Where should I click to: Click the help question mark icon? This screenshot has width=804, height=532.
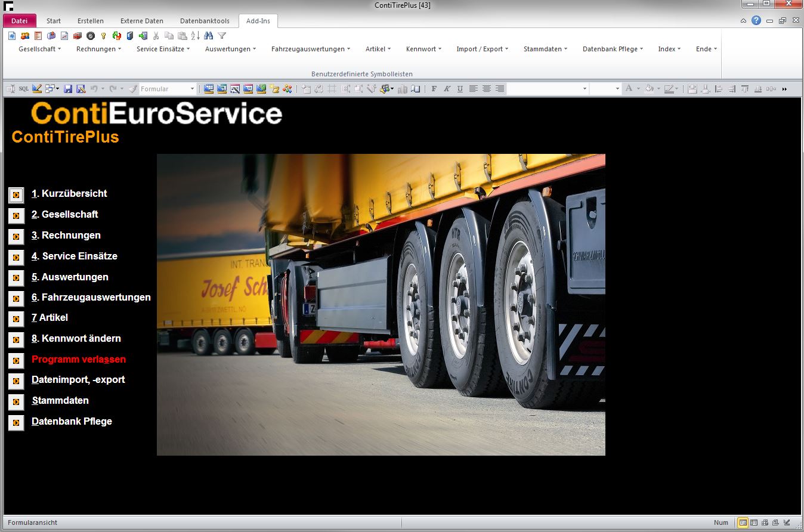point(756,20)
